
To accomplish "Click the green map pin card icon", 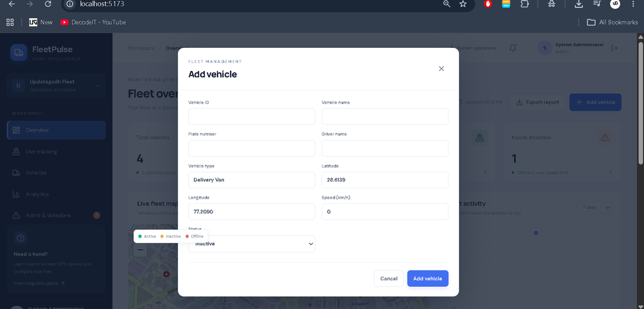I will tap(479, 138).
